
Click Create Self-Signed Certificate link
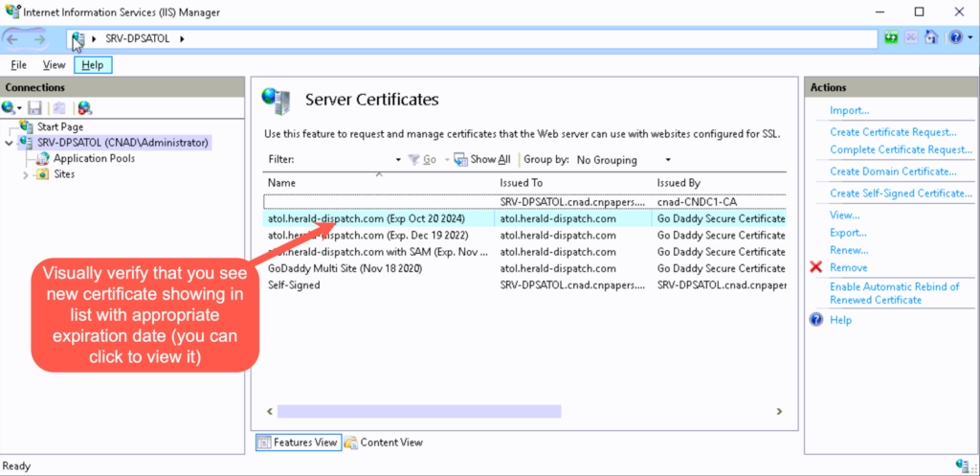901,193
